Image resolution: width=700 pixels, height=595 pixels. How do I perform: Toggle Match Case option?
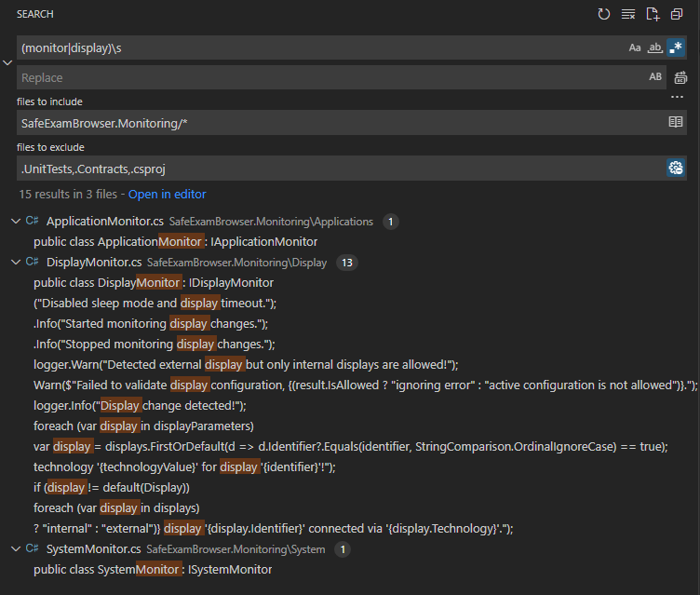pyautogui.click(x=635, y=47)
